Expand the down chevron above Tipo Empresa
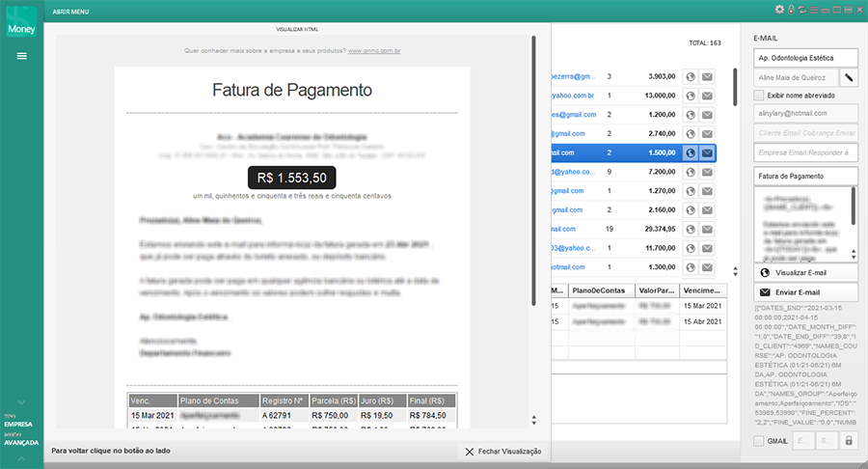 (21, 402)
